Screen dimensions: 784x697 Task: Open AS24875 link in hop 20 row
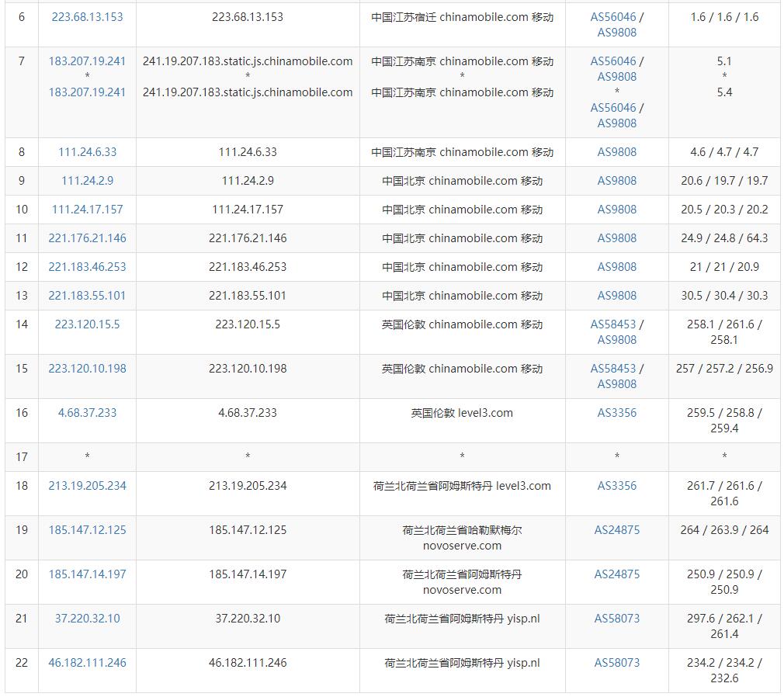(x=617, y=574)
